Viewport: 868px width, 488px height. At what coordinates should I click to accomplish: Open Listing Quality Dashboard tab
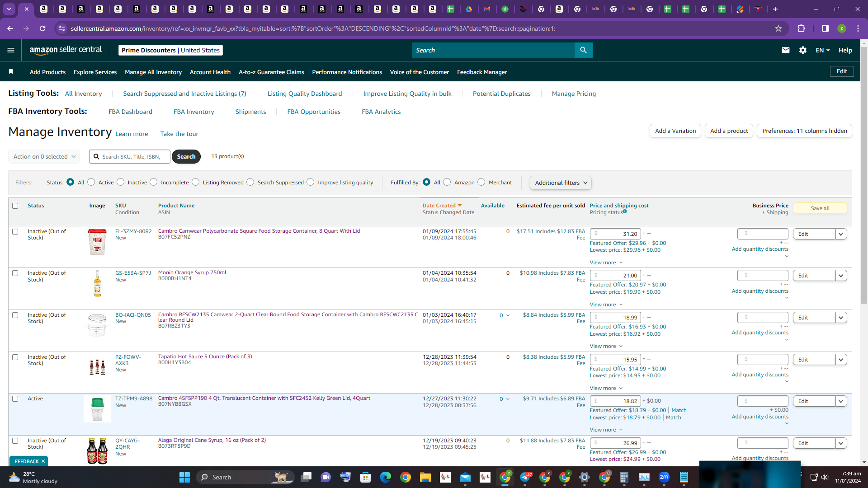point(305,94)
